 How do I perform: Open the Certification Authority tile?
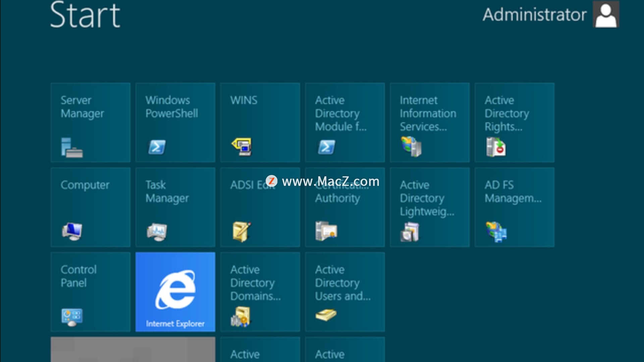[x=345, y=215]
